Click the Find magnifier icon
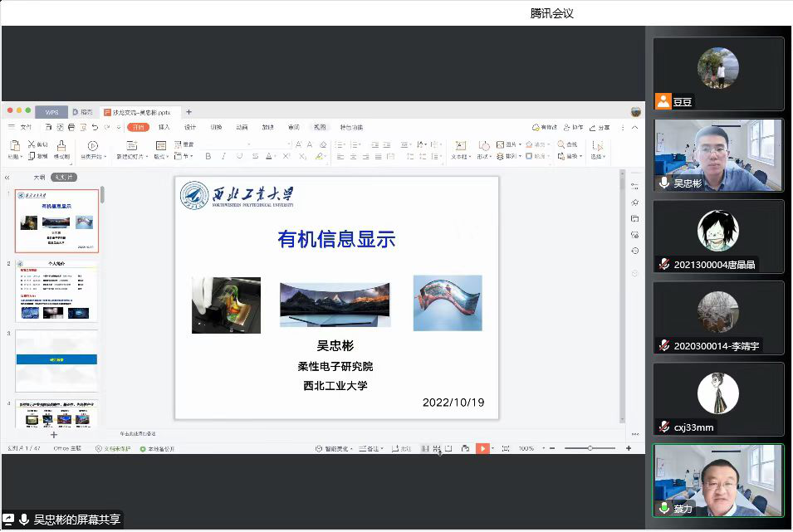Screen dimensions: 793x532 561,144
